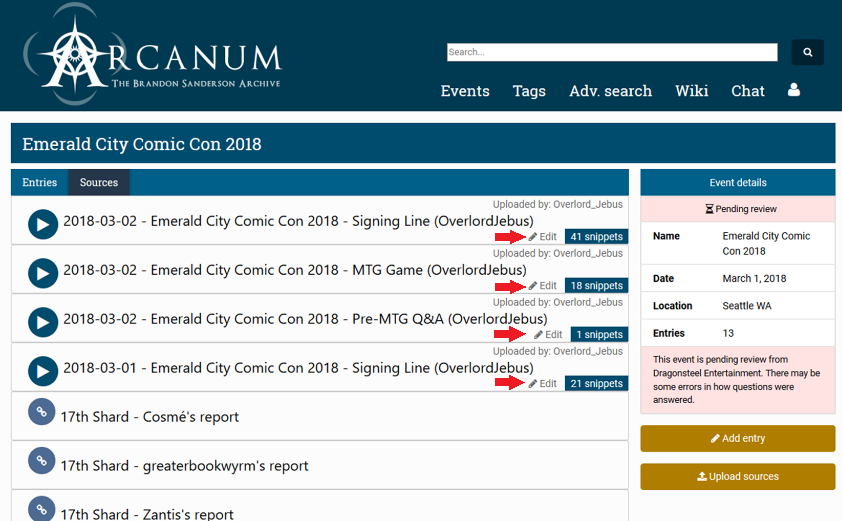Click the MTG Game source title

coord(295,270)
